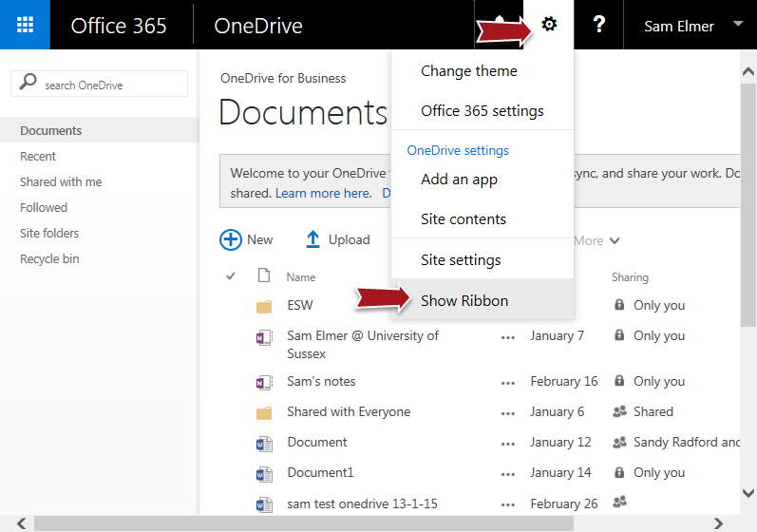
Task: Click the settings gear icon
Action: tap(549, 24)
